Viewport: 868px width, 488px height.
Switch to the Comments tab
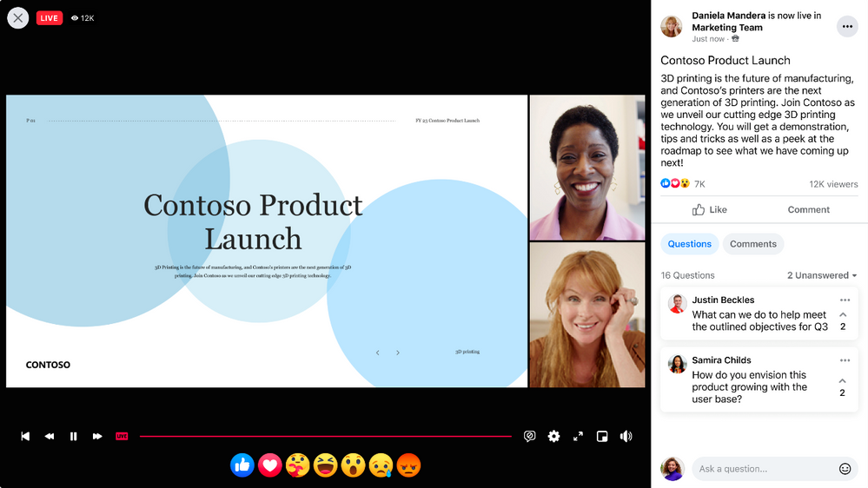click(x=752, y=244)
